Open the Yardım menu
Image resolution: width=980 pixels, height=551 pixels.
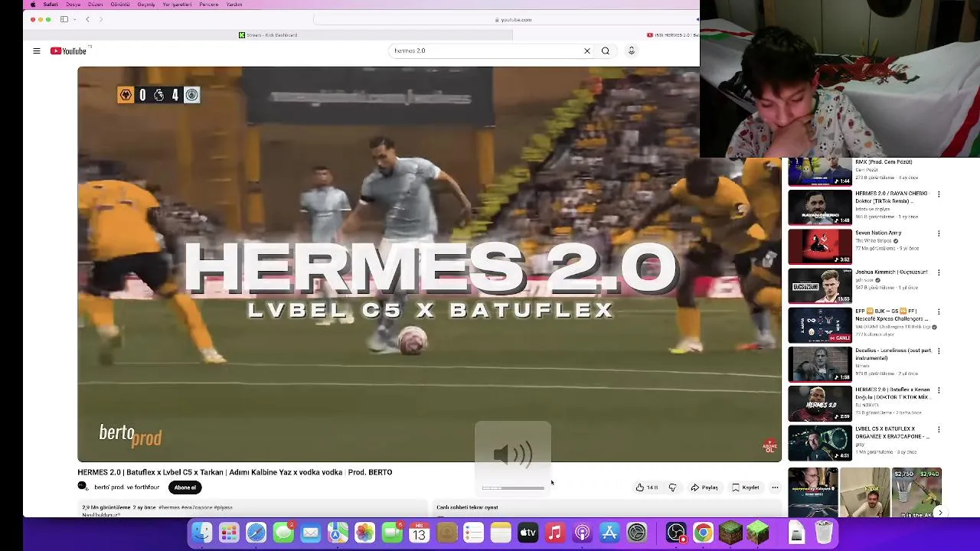click(x=234, y=5)
